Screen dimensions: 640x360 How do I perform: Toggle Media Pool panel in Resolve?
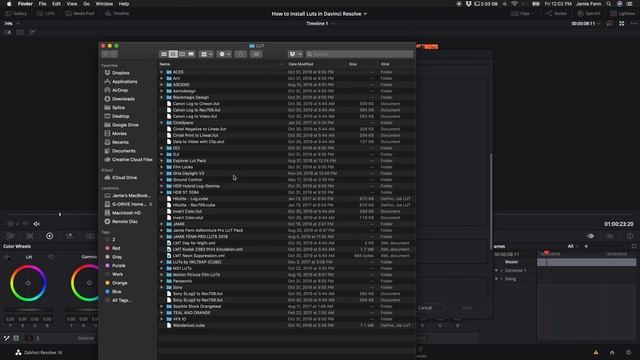[x=80, y=13]
